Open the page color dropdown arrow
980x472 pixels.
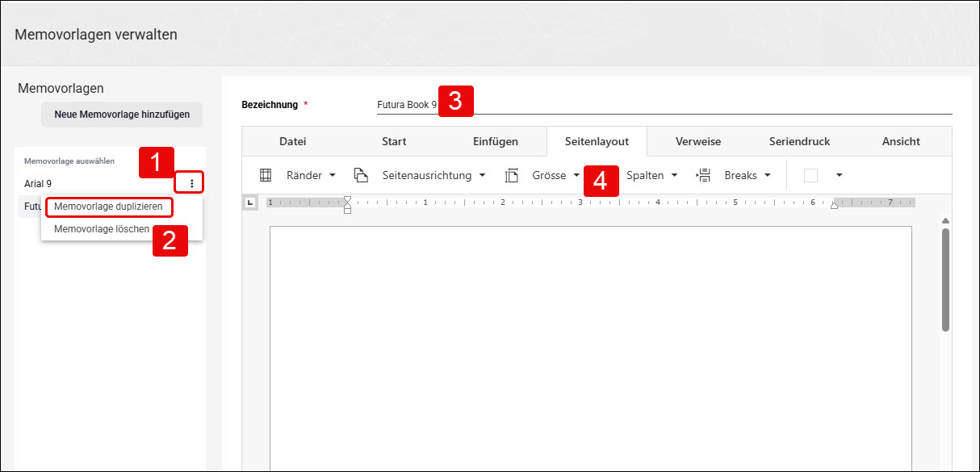click(x=839, y=175)
